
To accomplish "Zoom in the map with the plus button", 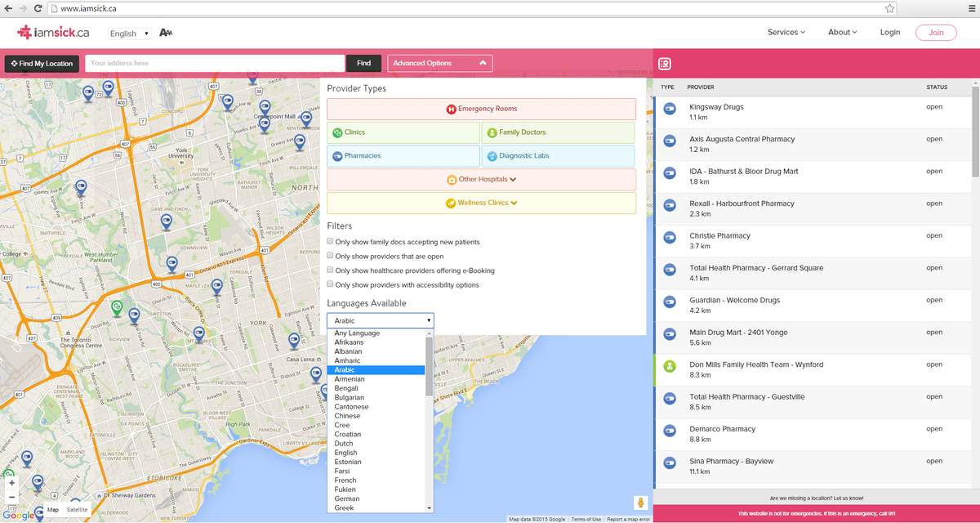I will click(x=11, y=483).
